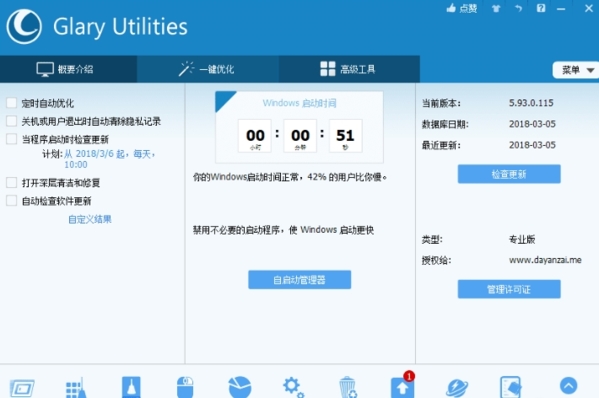Minimize the Glary Utilities window
Screen dimensions: 599x398
[561, 8]
